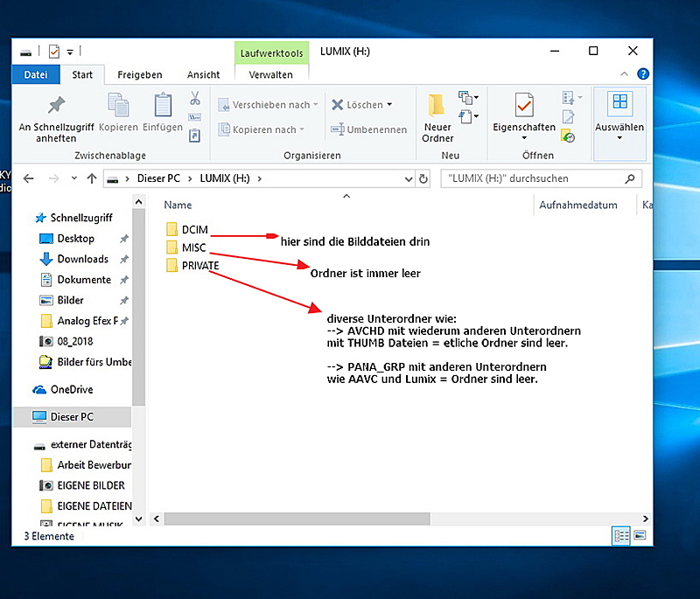The height and width of the screenshot is (599, 700).
Task: Customize the quick access toolbar dropdown
Action: tap(70, 52)
